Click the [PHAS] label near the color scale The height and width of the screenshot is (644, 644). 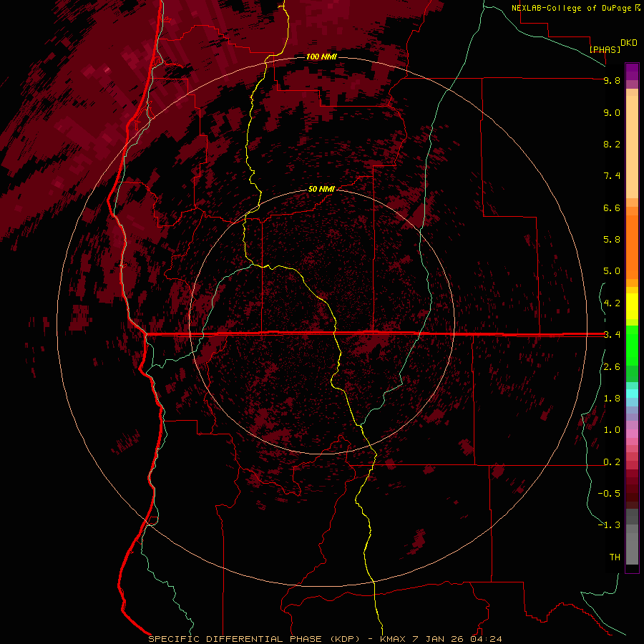[x=605, y=49]
